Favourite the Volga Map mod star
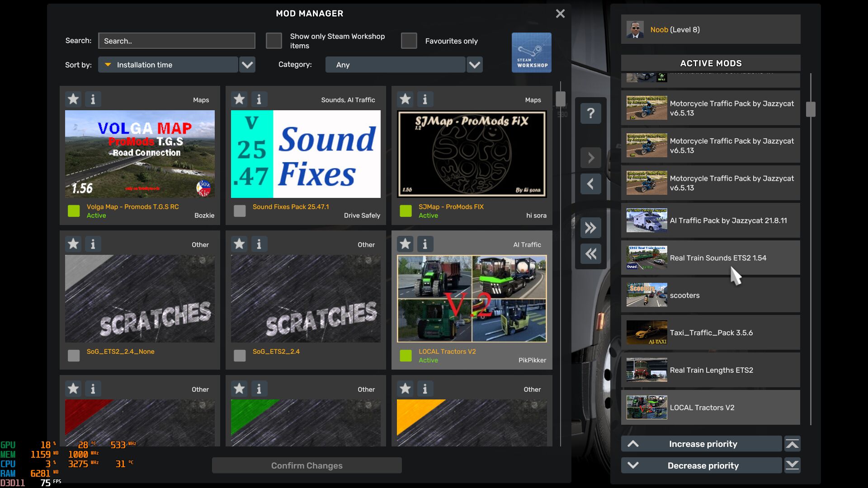 [73, 99]
